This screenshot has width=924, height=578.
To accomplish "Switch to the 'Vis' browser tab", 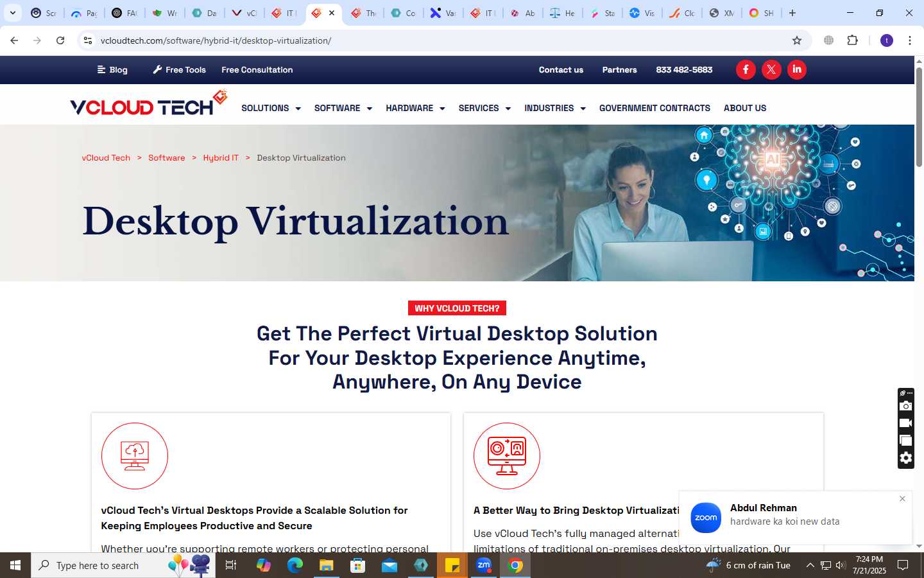I will (x=642, y=13).
